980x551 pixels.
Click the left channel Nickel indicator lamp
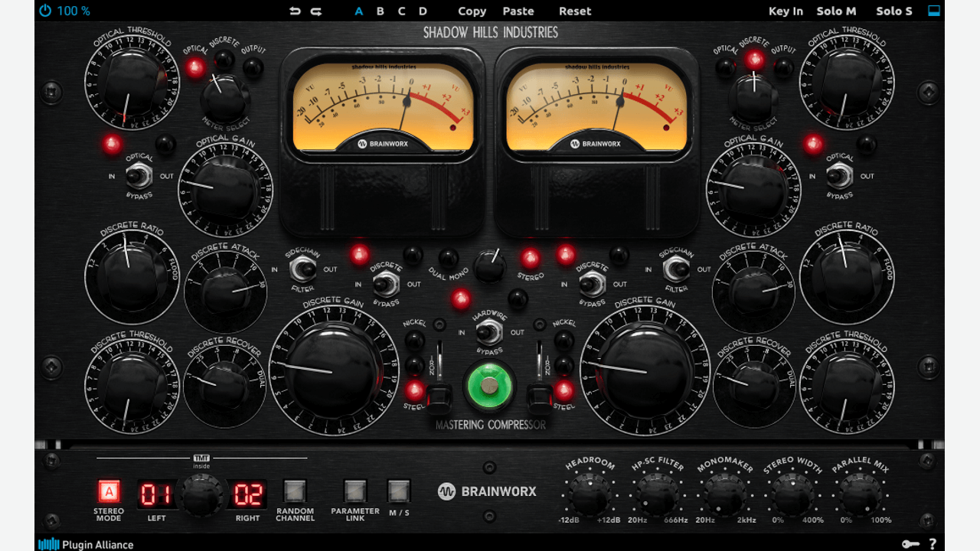[414, 341]
